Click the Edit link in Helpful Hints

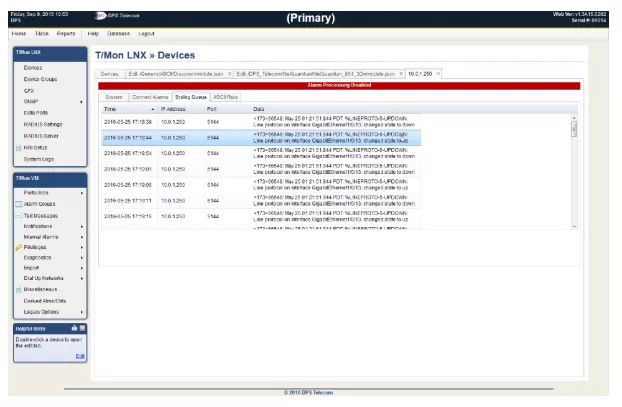point(81,356)
